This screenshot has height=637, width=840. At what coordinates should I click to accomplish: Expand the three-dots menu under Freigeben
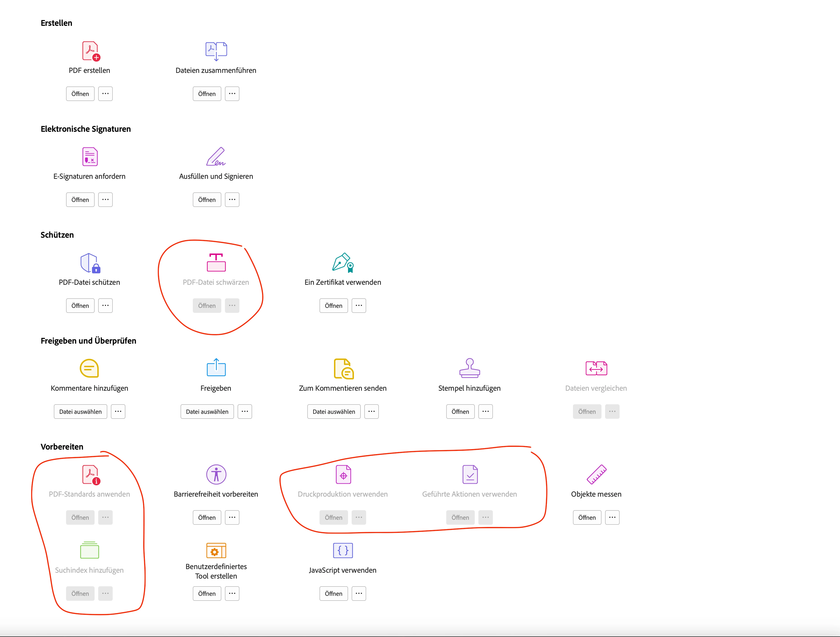point(245,411)
